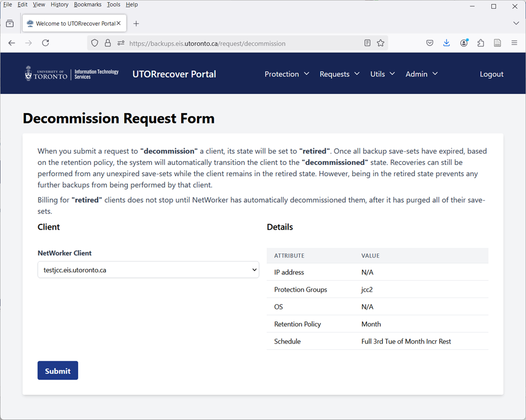Toggle reader view icon in address bar
The width and height of the screenshot is (526, 420).
(x=367, y=43)
